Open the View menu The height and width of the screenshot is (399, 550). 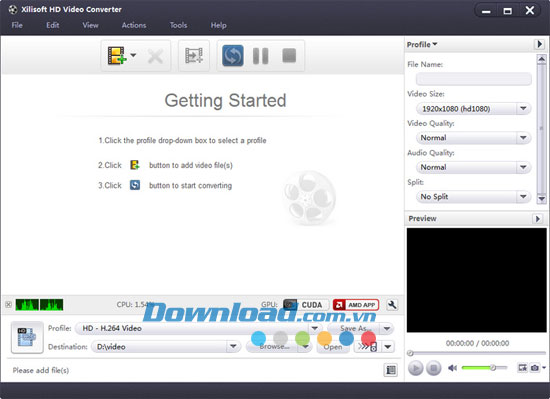click(x=90, y=25)
